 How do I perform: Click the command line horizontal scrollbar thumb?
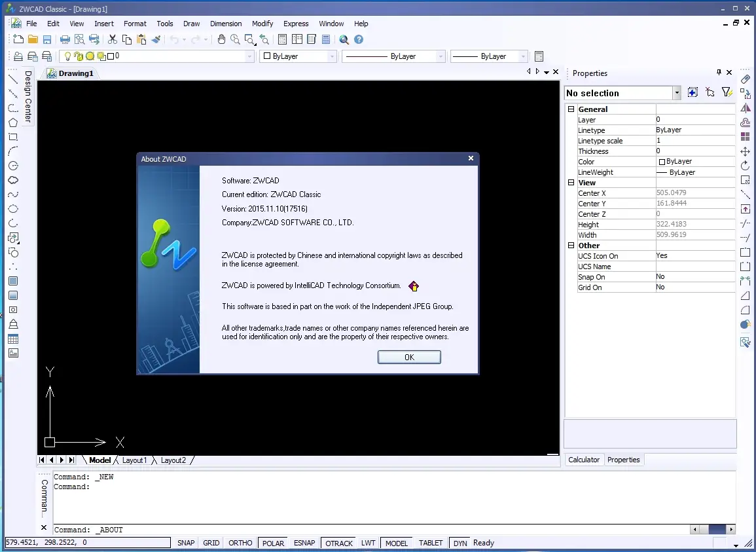pos(717,529)
